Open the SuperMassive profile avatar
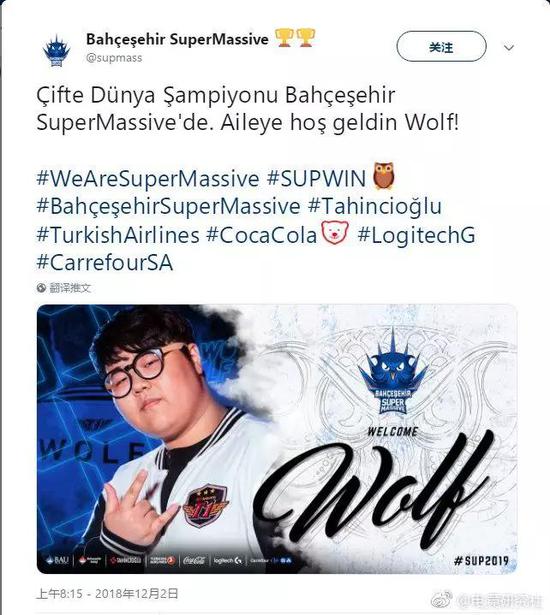Image resolution: width=550 pixels, height=615 pixels. (56, 51)
